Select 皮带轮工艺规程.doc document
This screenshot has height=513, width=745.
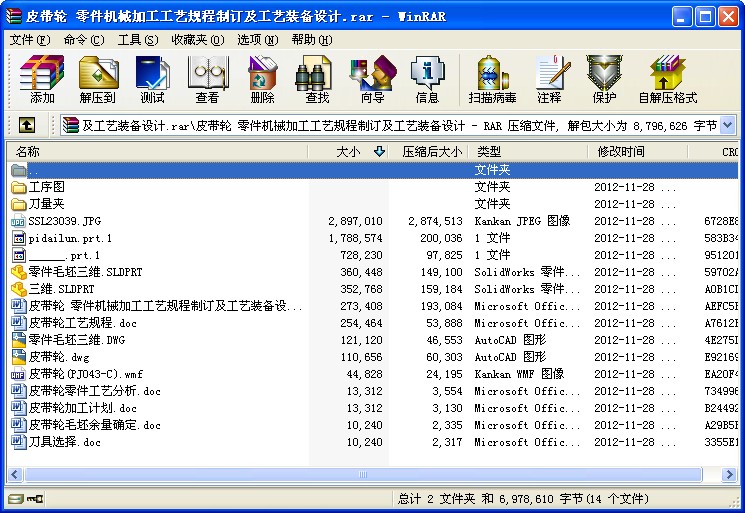coord(74,323)
